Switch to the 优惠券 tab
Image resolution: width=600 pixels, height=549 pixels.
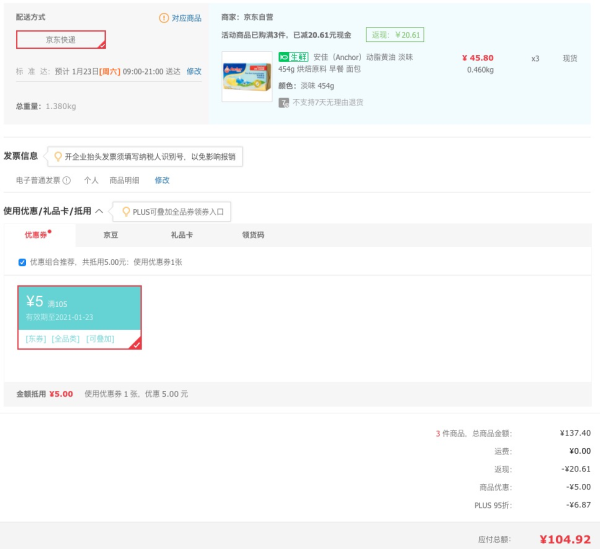[x=38, y=235]
